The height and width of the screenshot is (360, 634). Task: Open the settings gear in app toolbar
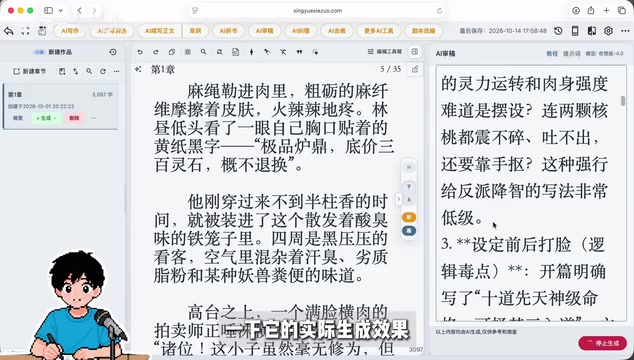pos(608,31)
